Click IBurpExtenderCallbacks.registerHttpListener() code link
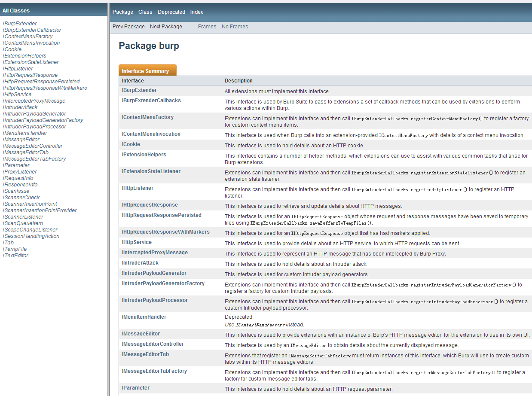 409,189
